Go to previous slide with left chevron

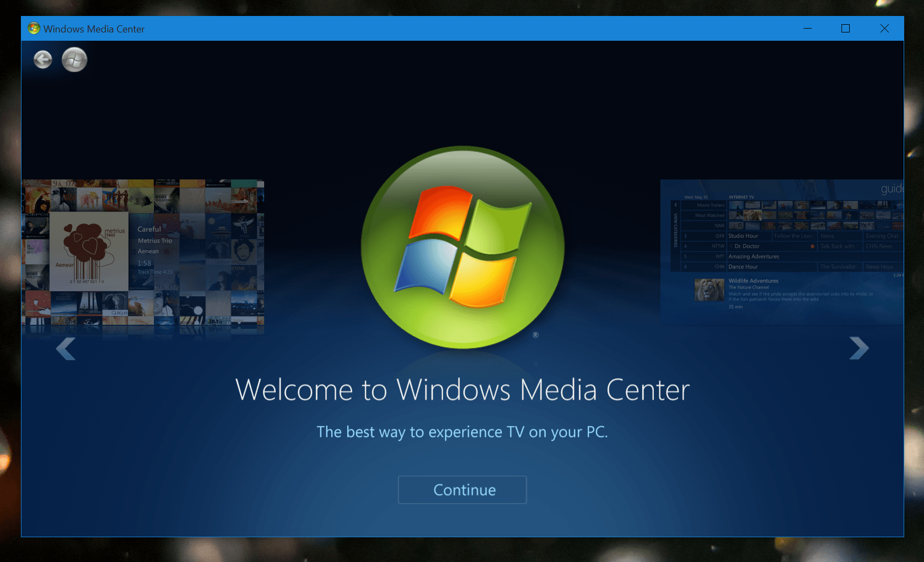click(65, 348)
